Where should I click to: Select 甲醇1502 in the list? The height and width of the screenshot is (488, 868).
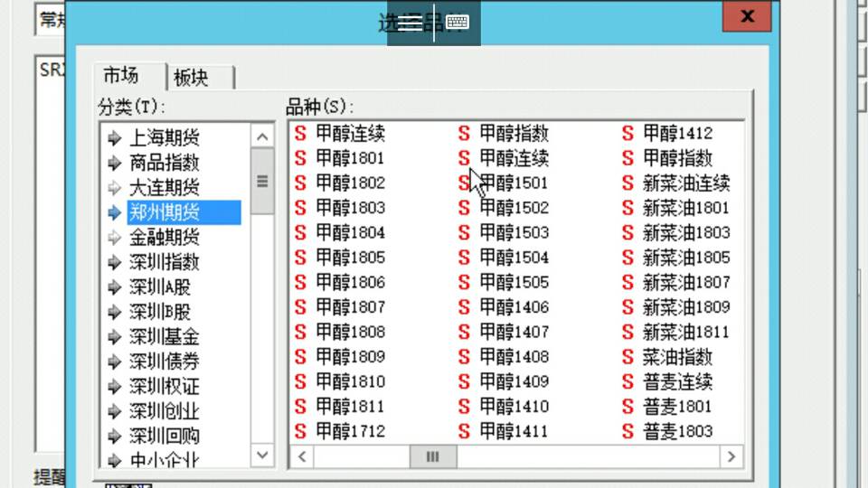514,208
